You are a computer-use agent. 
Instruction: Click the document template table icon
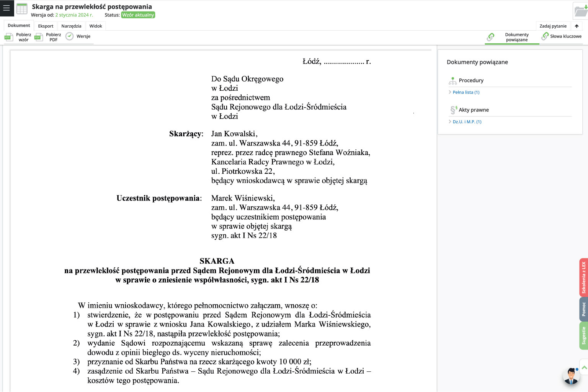(x=22, y=9)
